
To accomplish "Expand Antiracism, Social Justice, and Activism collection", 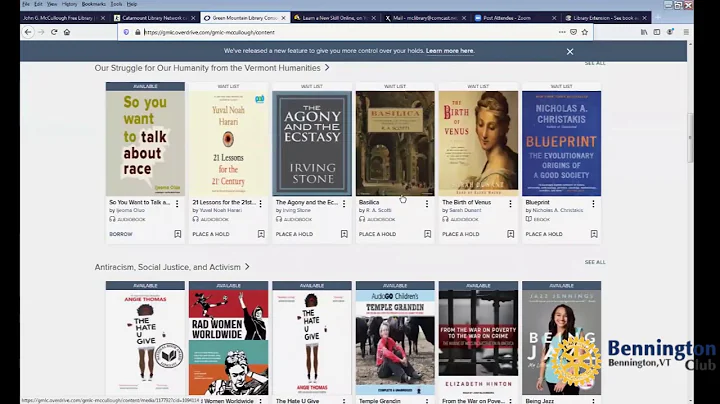I will pos(172,267).
